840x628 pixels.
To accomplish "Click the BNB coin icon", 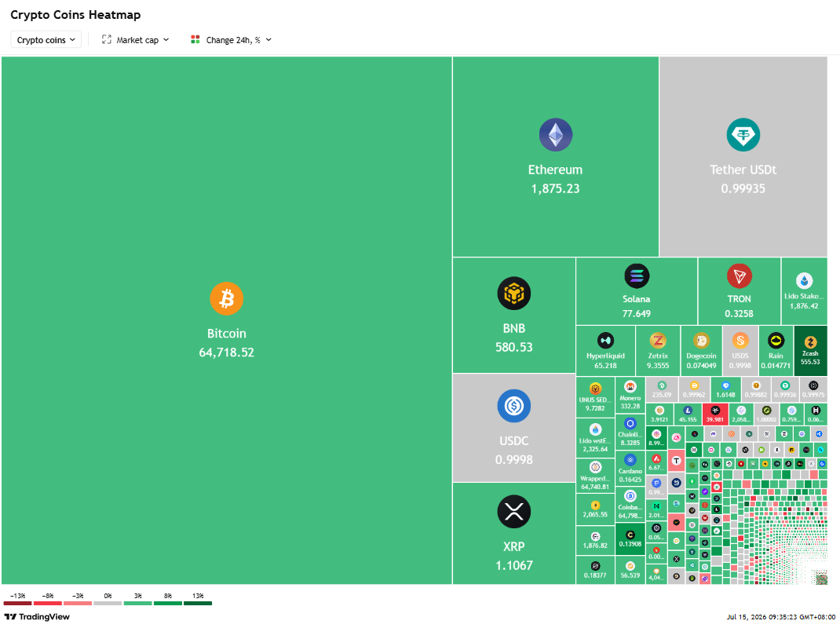I will tap(513, 293).
